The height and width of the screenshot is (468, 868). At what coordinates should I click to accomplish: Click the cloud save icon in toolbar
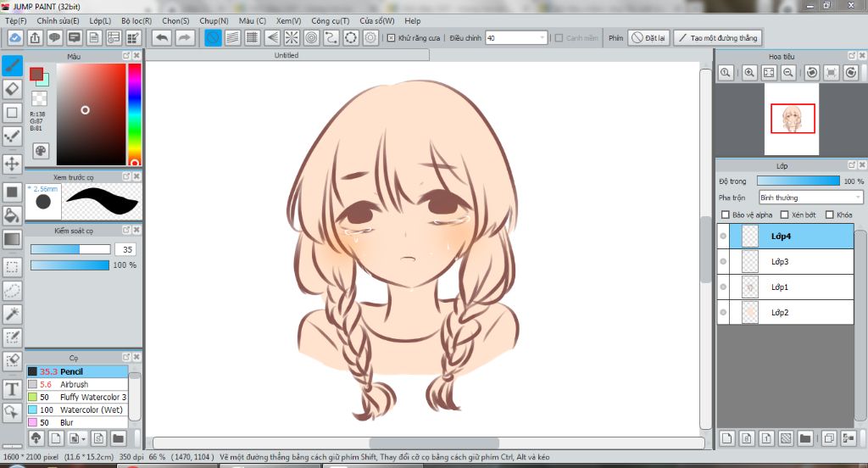(x=15, y=37)
